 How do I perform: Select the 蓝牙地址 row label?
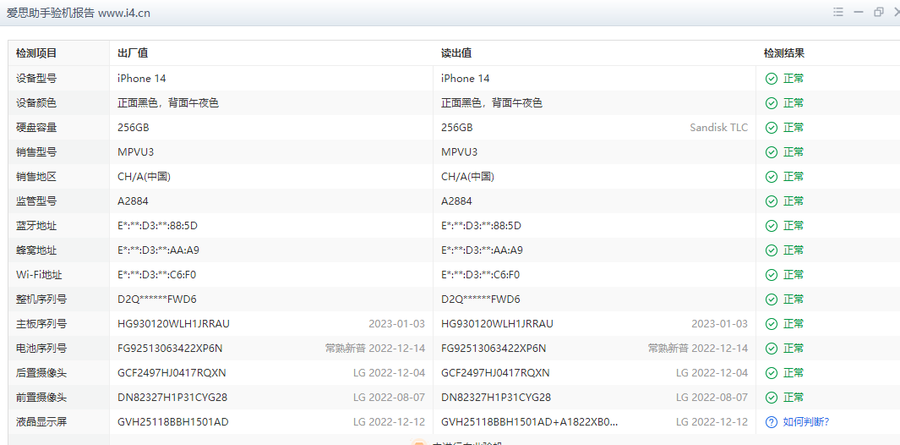tap(36, 226)
